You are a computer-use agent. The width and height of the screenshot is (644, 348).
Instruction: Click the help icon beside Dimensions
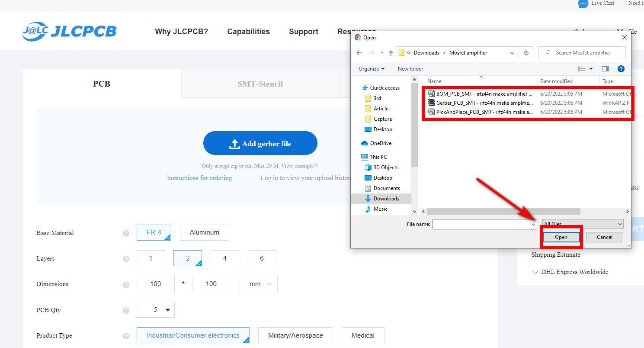click(x=126, y=285)
